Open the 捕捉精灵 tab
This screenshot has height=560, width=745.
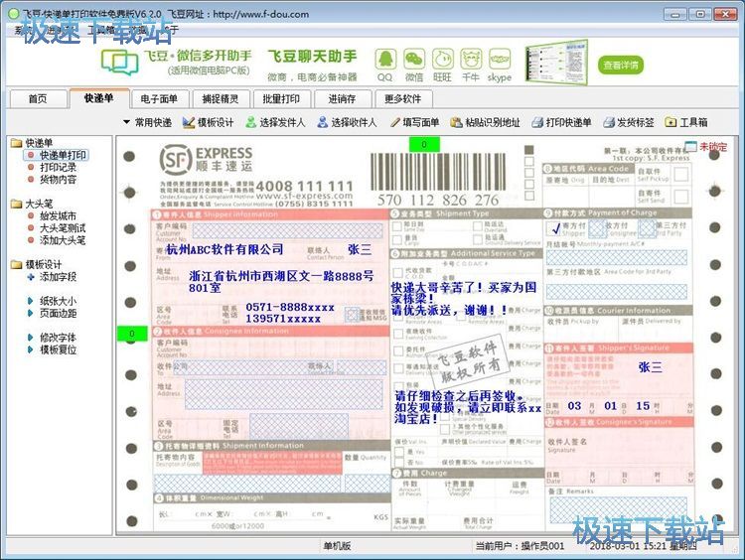click(x=220, y=99)
